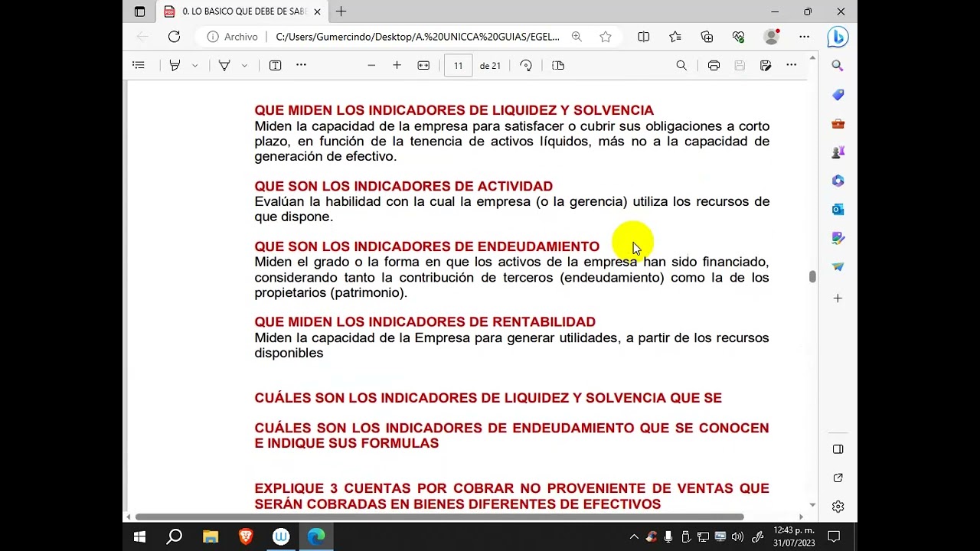
Task: Open the link in new window sidebar icon
Action: click(838, 478)
